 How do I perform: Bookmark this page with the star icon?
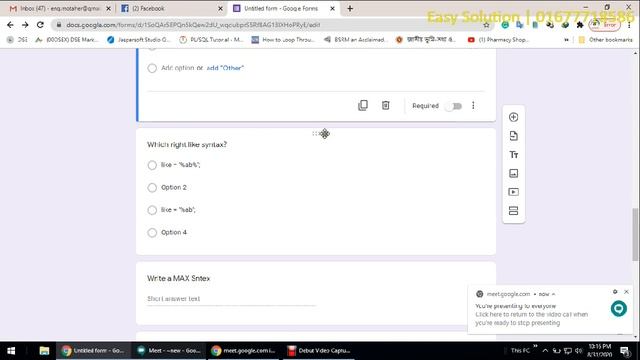tap(486, 25)
